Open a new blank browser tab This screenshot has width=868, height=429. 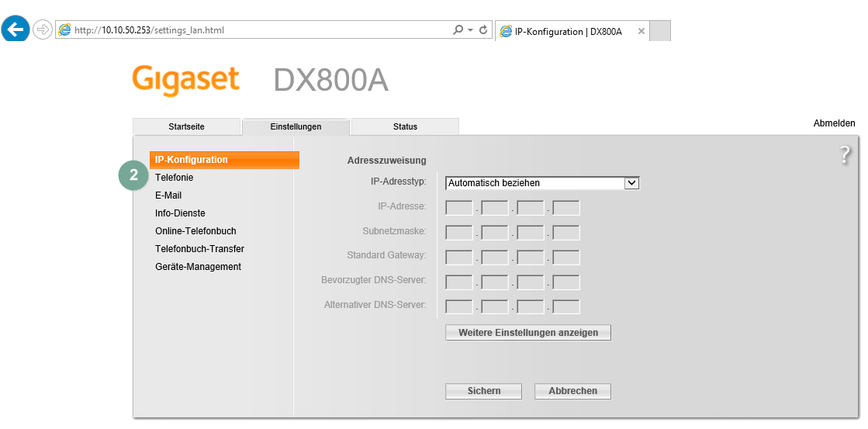[659, 31]
